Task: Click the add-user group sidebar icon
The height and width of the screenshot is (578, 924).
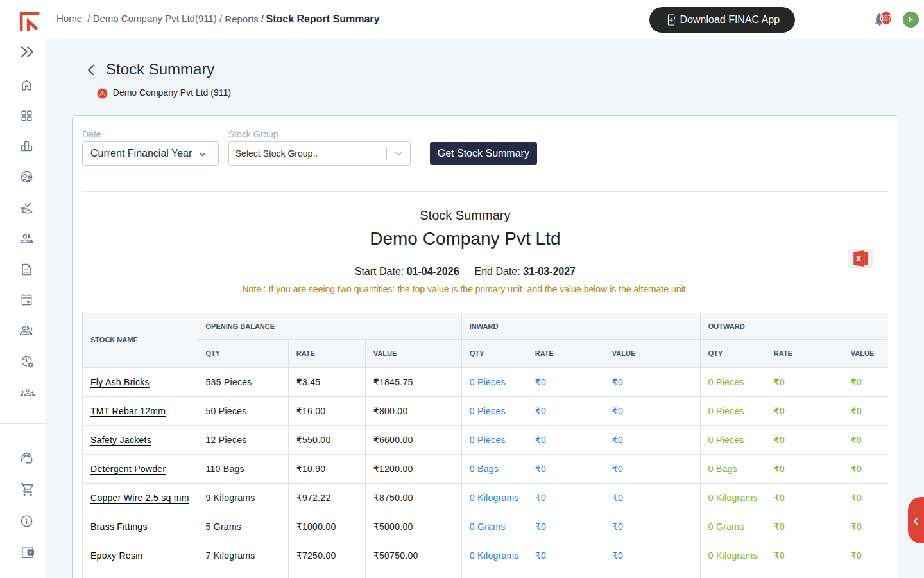Action: coord(26,331)
